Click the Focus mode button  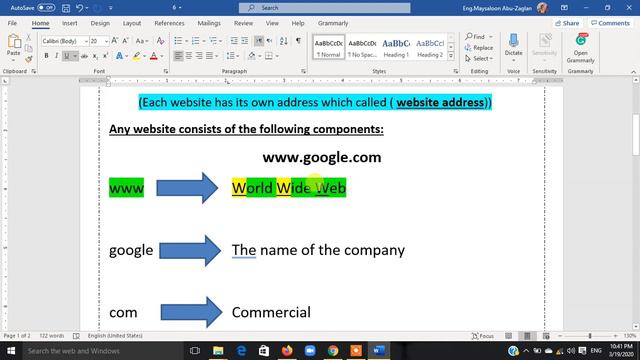pyautogui.click(x=483, y=336)
